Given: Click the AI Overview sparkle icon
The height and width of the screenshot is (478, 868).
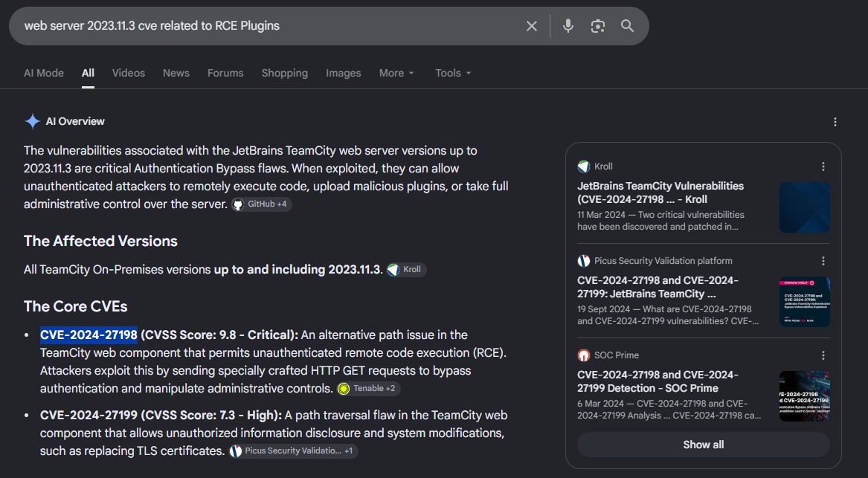Looking at the screenshot, I should click(33, 121).
